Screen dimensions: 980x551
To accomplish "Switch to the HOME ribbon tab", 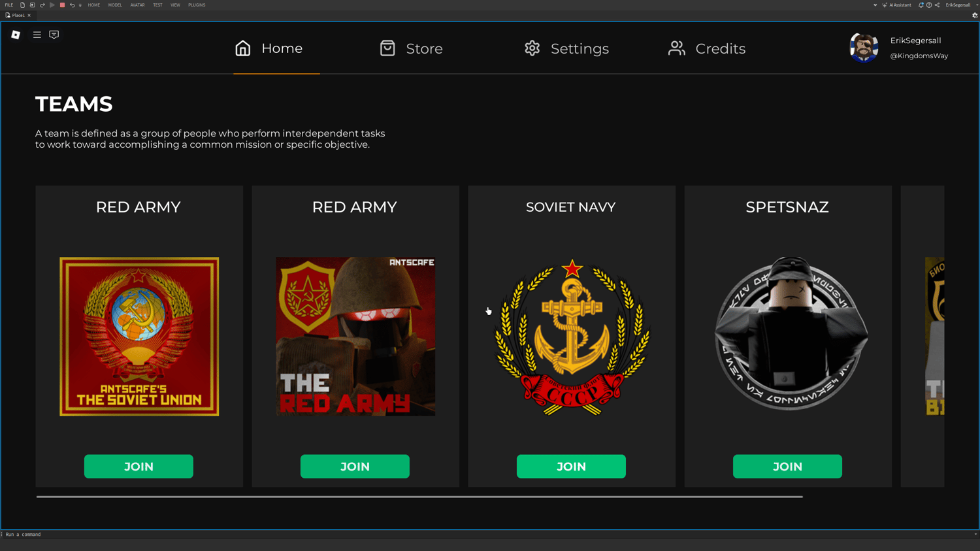I will coord(94,5).
